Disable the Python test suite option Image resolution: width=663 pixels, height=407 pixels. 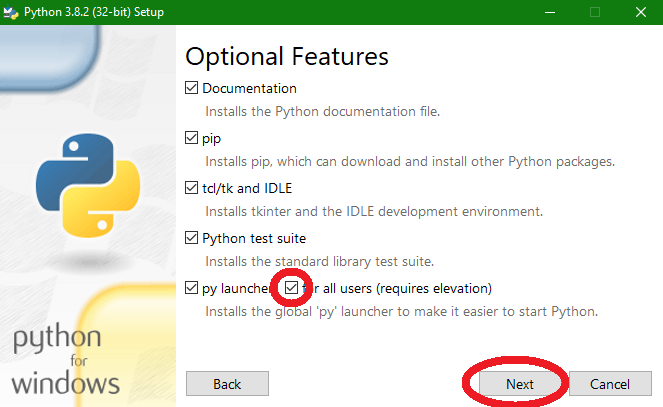[x=191, y=238]
